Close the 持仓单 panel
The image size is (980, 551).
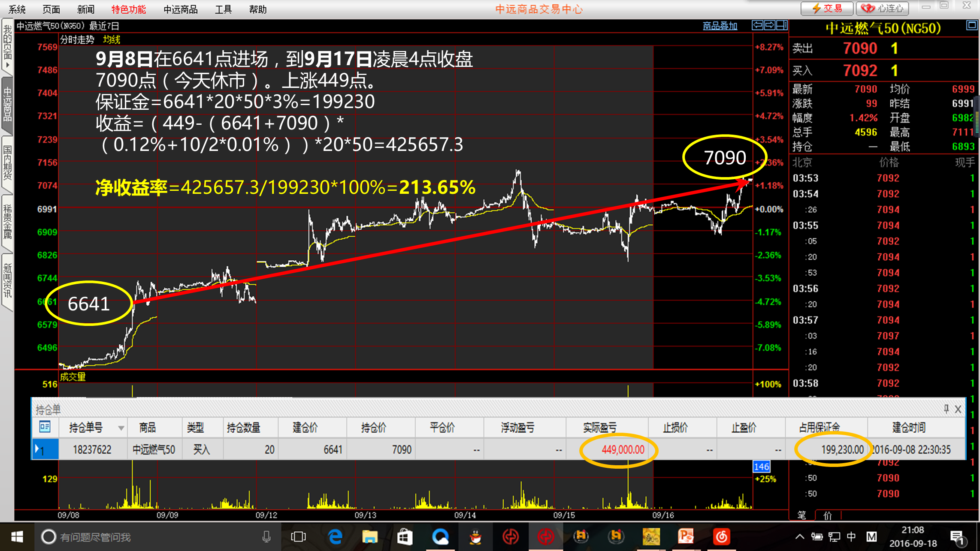[x=958, y=409]
